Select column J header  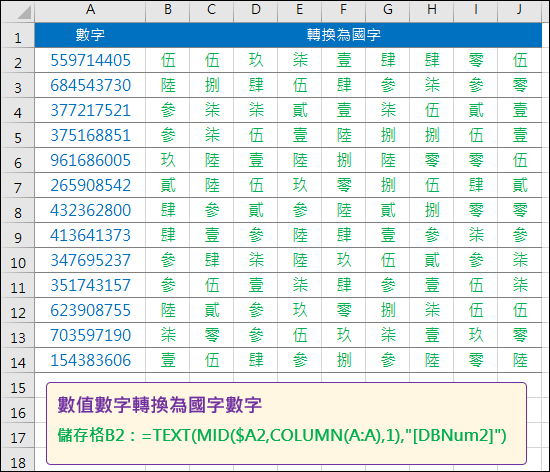pyautogui.click(x=519, y=12)
